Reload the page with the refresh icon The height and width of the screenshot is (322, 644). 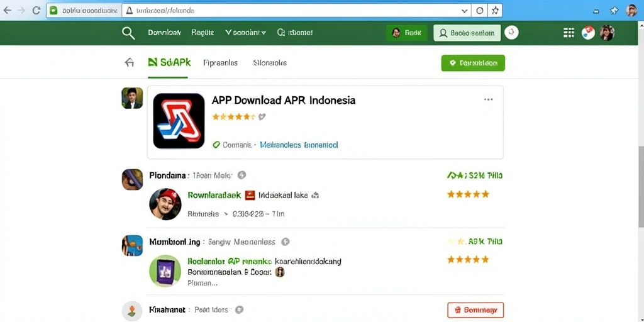36,11
